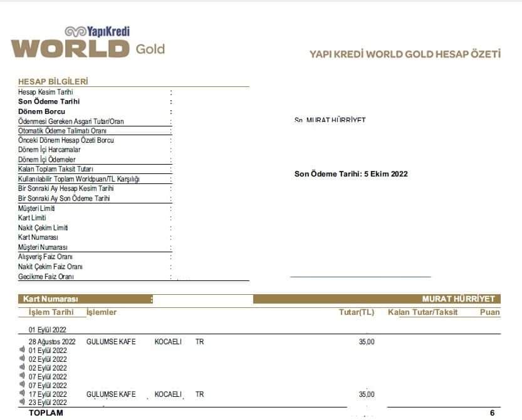Click the bold 'Dönem Borcu' label
522x420 pixels.
click(x=41, y=111)
